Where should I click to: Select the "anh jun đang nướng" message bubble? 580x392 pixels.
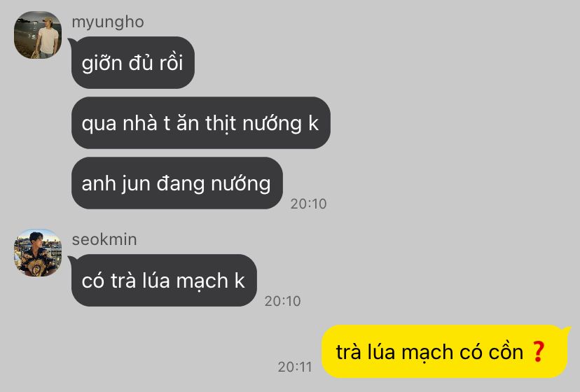pos(177,183)
